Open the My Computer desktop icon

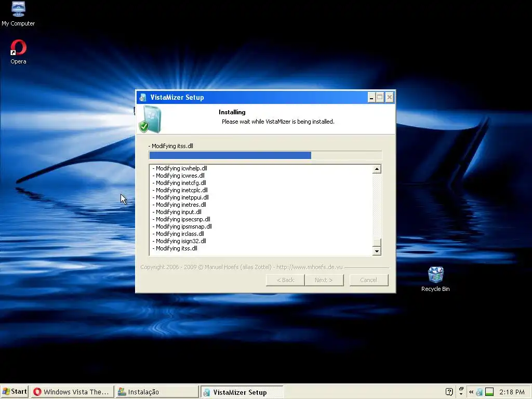tap(18, 14)
